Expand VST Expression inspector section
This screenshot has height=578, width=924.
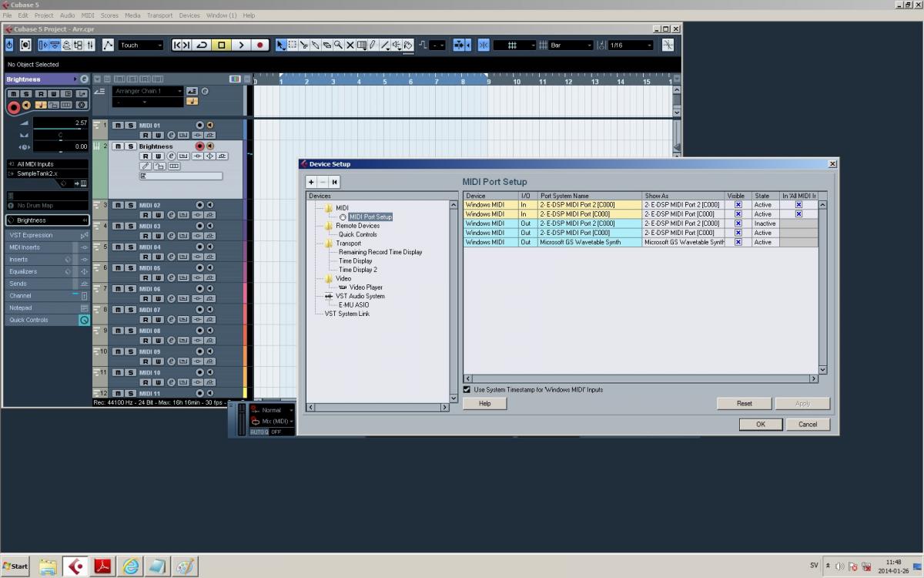point(48,235)
